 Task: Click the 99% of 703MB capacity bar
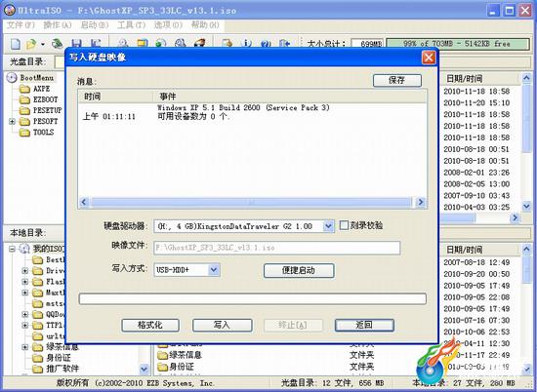click(x=458, y=44)
